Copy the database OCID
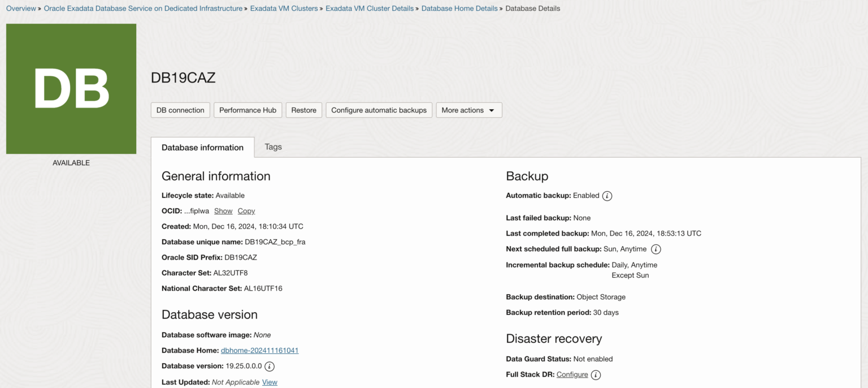Image resolution: width=868 pixels, height=388 pixels. click(x=246, y=210)
